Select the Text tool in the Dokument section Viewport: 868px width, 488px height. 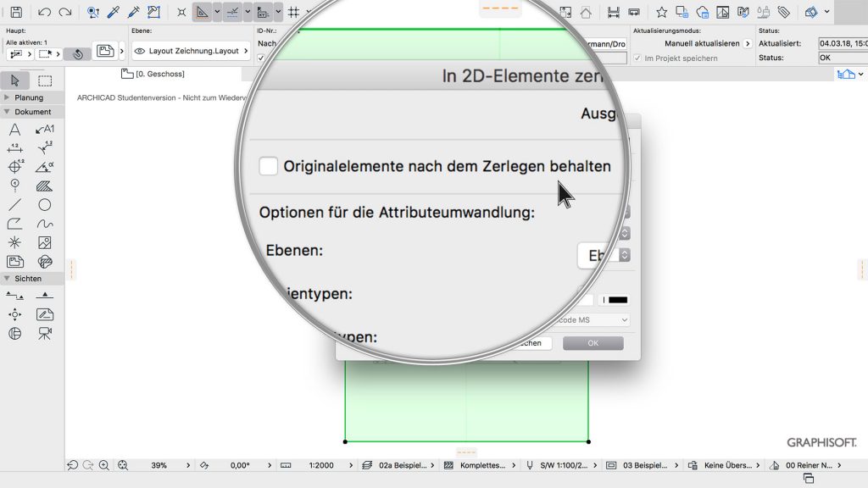pos(14,129)
